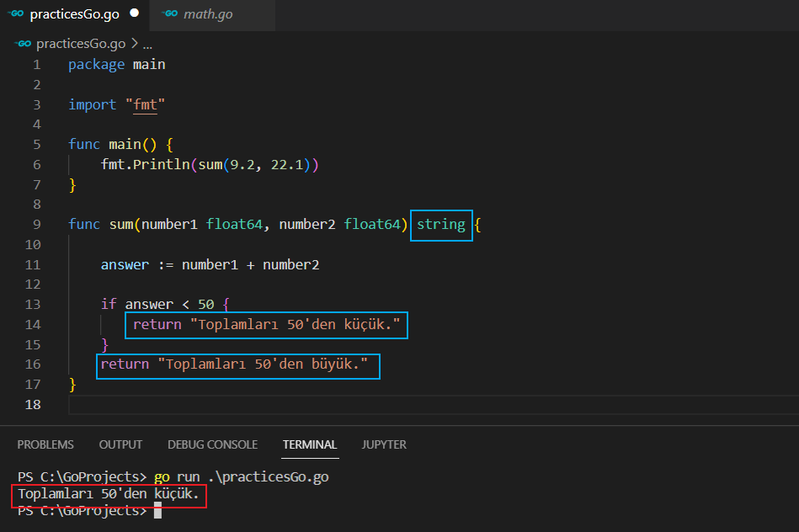This screenshot has height=532, width=799.
Task: Click the "fmt" import on line 3
Action: pyautogui.click(x=145, y=104)
